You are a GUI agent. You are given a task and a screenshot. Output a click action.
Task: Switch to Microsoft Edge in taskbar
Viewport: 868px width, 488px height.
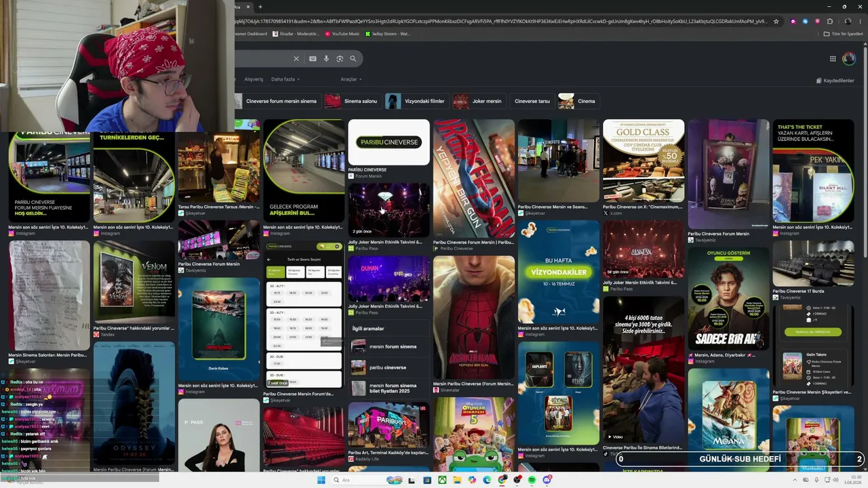point(487,480)
